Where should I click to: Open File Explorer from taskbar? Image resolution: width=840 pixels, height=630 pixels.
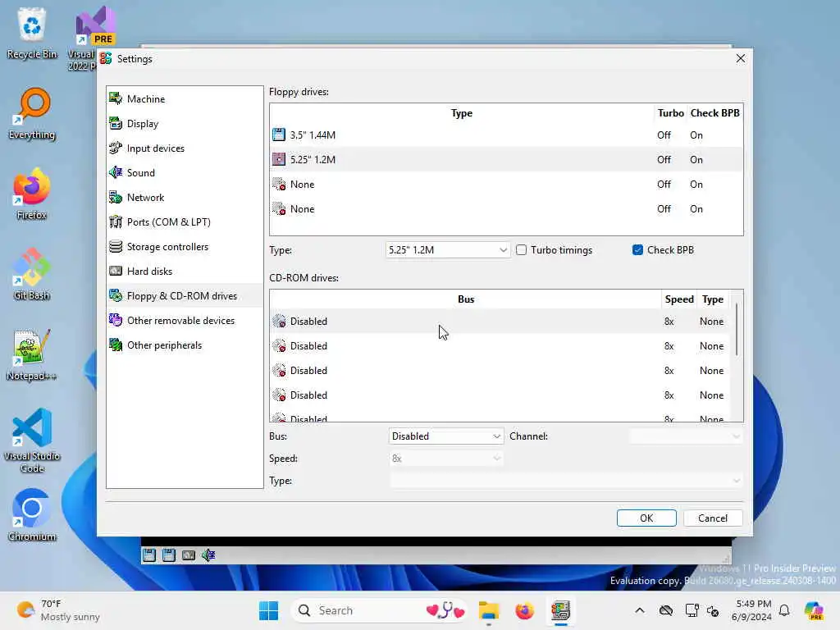pyautogui.click(x=489, y=610)
